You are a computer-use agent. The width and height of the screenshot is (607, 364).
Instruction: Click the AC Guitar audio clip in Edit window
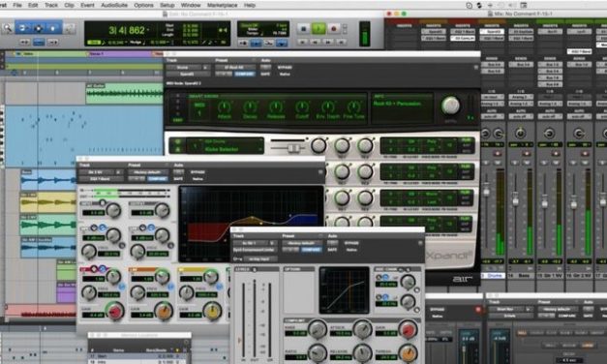click(x=124, y=93)
